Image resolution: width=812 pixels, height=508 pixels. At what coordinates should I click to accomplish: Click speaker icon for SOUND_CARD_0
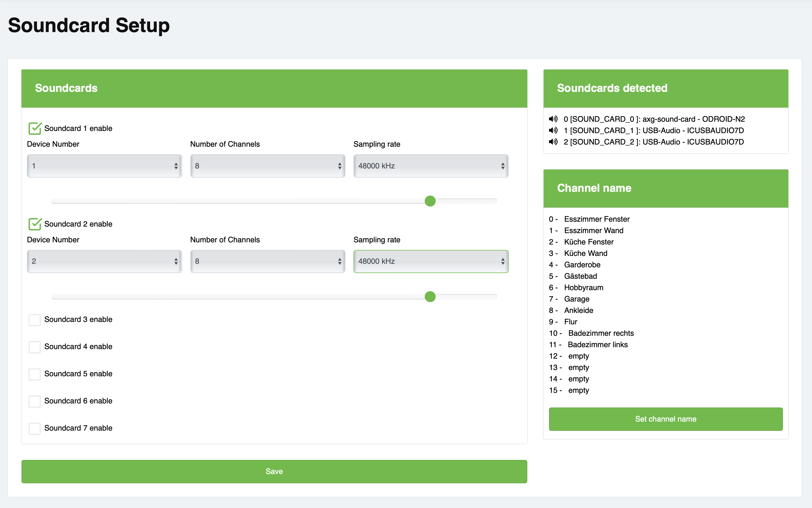point(553,119)
